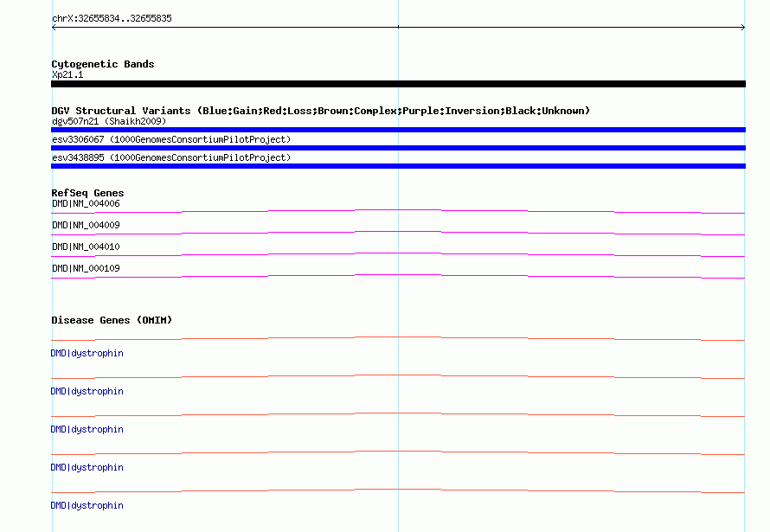Image resolution: width=770 pixels, height=532 pixels.
Task: Open the esv3438895 variant label
Action: pyautogui.click(x=171, y=157)
